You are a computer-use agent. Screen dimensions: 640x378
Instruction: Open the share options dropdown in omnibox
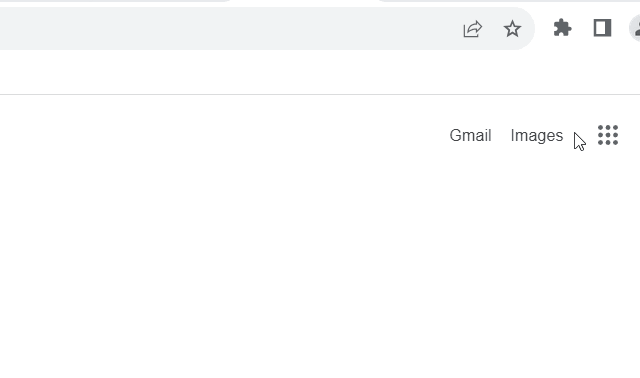473,29
